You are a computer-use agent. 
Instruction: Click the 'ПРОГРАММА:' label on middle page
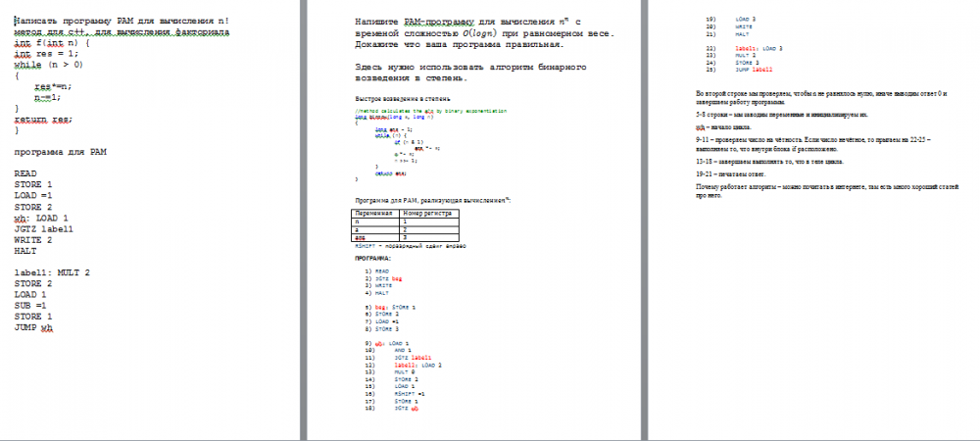[x=372, y=258]
